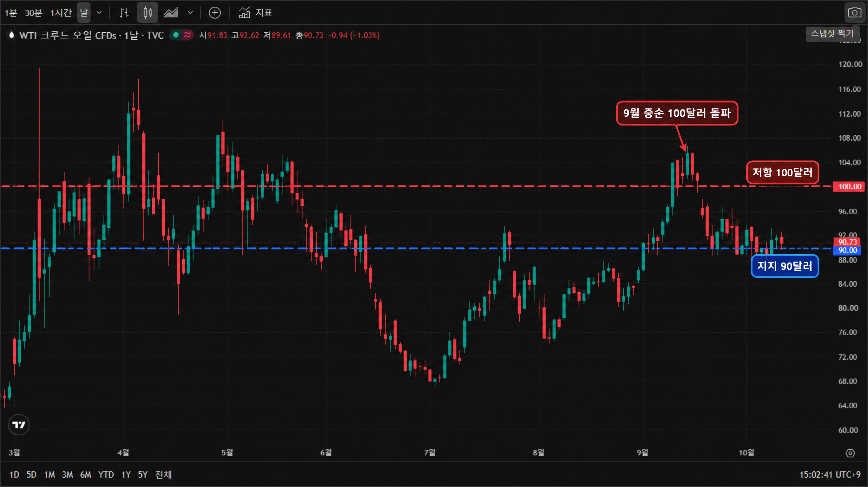This screenshot has height=487, width=868.
Task: Select the area chart style icon
Action: (171, 13)
